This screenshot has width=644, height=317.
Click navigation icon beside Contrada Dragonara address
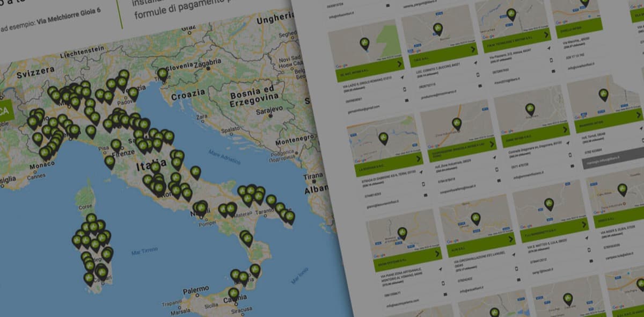[x=568, y=142]
